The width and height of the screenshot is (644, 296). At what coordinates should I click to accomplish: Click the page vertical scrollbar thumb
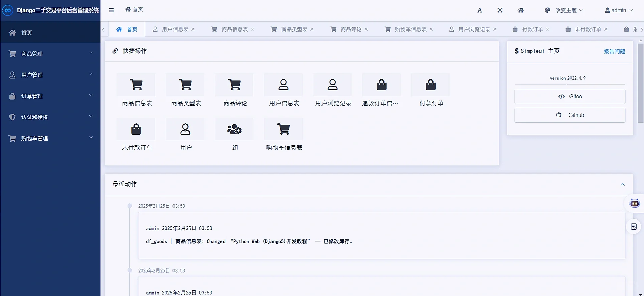pyautogui.click(x=641, y=83)
